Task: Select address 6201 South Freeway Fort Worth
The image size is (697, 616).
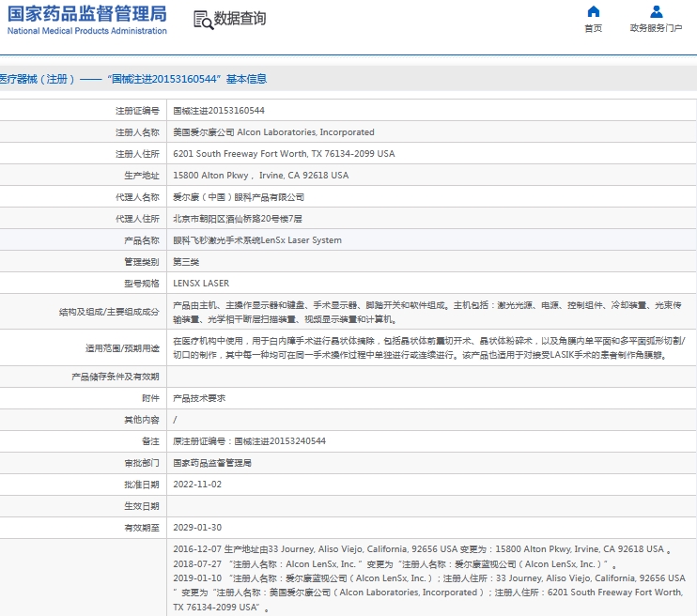Action: pos(284,154)
